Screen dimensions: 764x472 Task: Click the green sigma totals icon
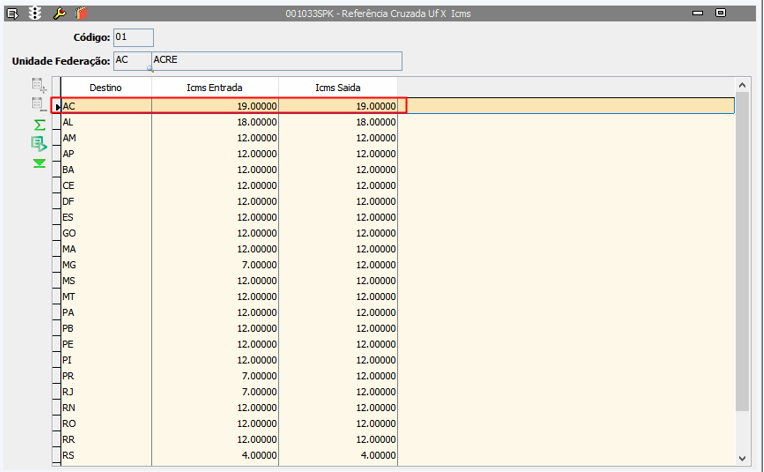click(x=39, y=125)
